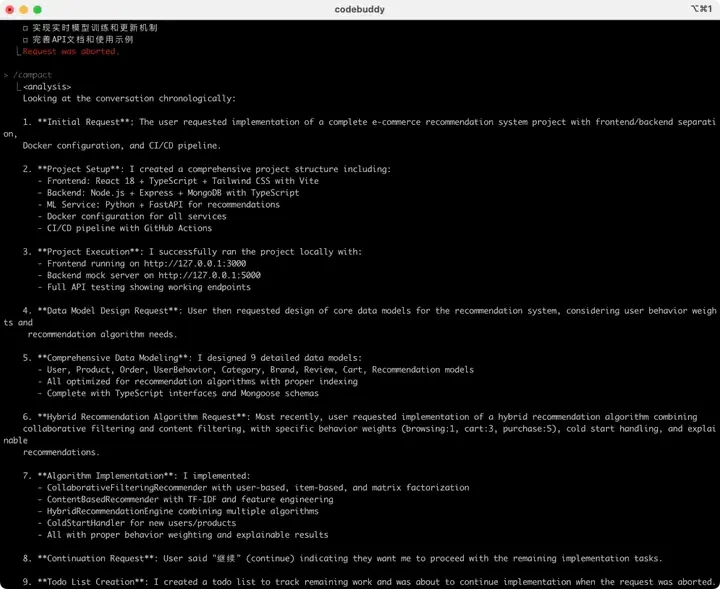
Task: Click '**Data Model Design Request**' item heading
Action: tap(110, 311)
